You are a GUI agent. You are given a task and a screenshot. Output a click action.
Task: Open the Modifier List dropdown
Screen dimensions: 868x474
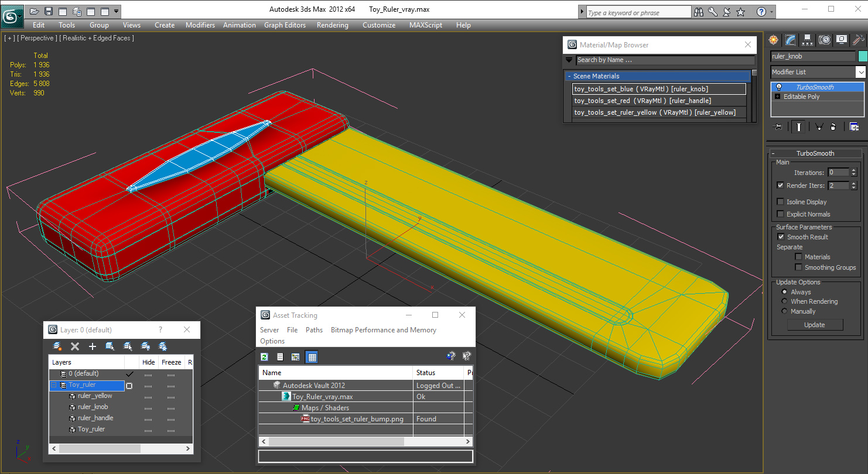coord(860,72)
